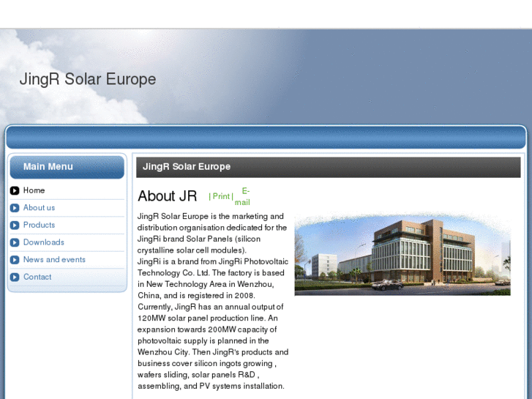Click the factory building image
The width and height of the screenshot is (532, 399).
click(402, 253)
